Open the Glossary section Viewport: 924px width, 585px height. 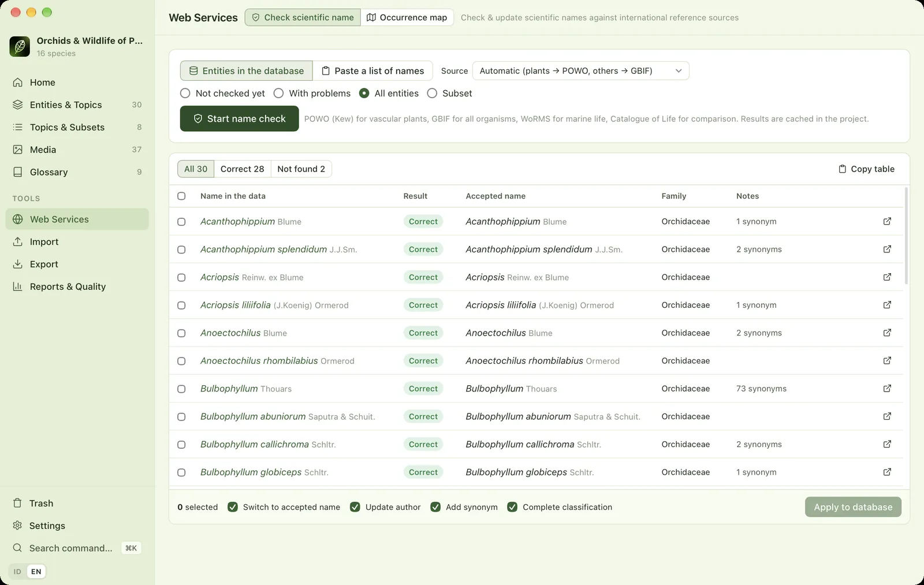[x=77, y=172]
